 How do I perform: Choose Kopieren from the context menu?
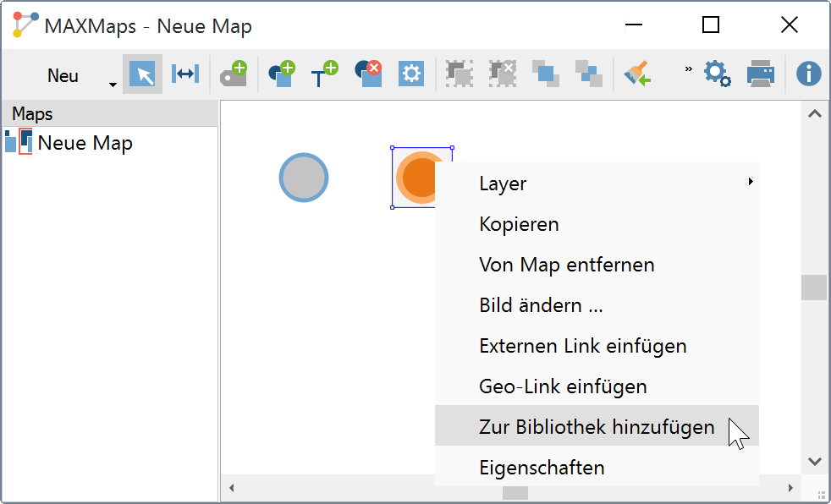click(597, 224)
